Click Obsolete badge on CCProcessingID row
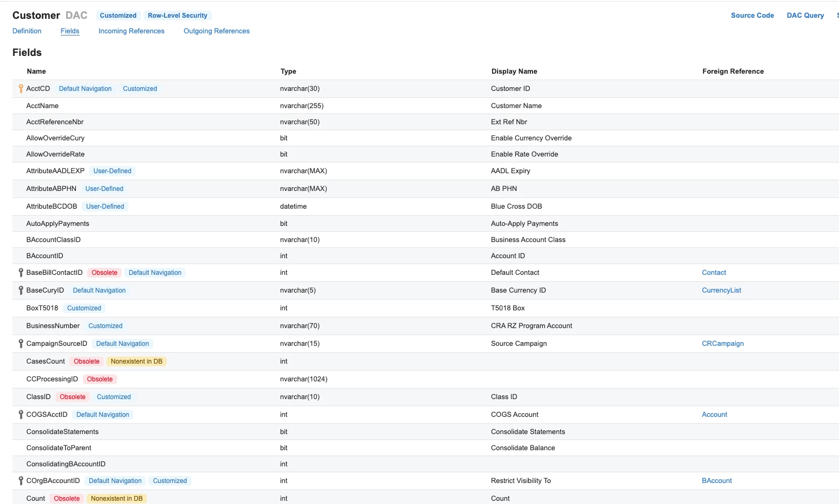The height and width of the screenshot is (504, 839). click(x=100, y=379)
